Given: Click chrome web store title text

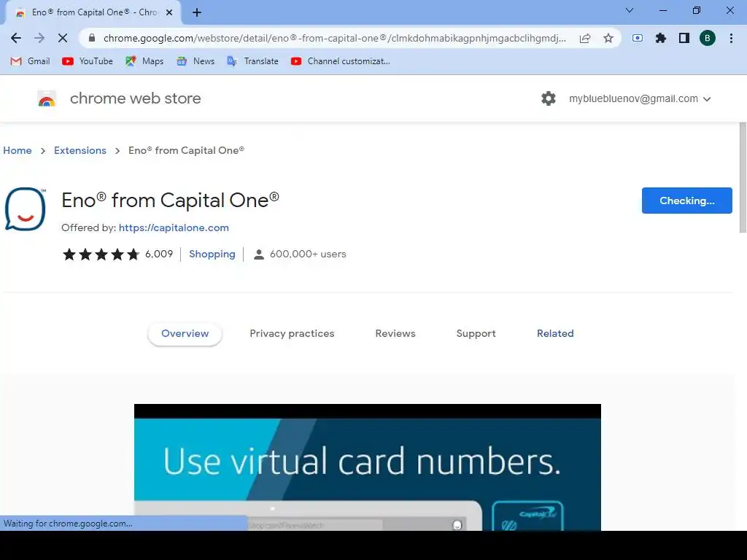Looking at the screenshot, I should point(135,98).
